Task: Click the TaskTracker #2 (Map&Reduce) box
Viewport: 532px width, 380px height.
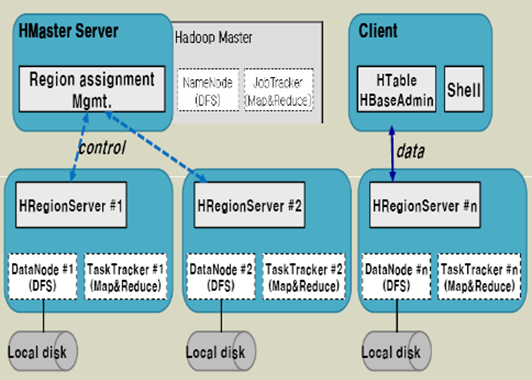Action: tap(304, 277)
